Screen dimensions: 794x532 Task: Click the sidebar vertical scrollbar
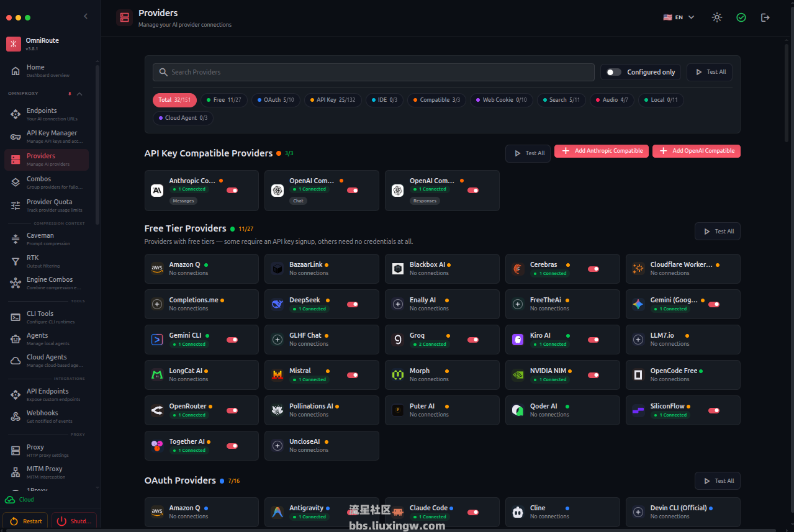[97, 143]
